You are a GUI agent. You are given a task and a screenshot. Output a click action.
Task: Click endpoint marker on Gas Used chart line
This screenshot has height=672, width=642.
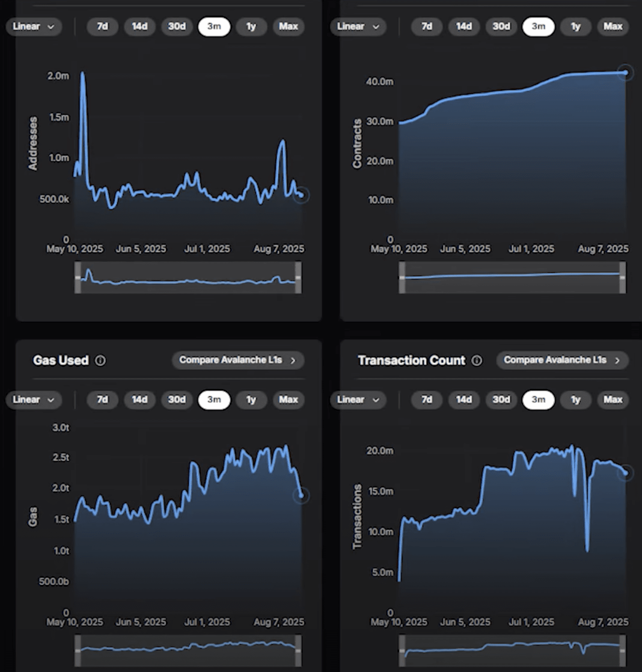pos(301,496)
